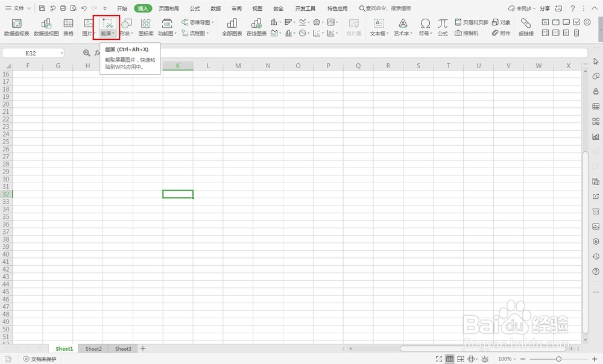
Task: Insert a hyperlink (超链接)
Action: 526,27
